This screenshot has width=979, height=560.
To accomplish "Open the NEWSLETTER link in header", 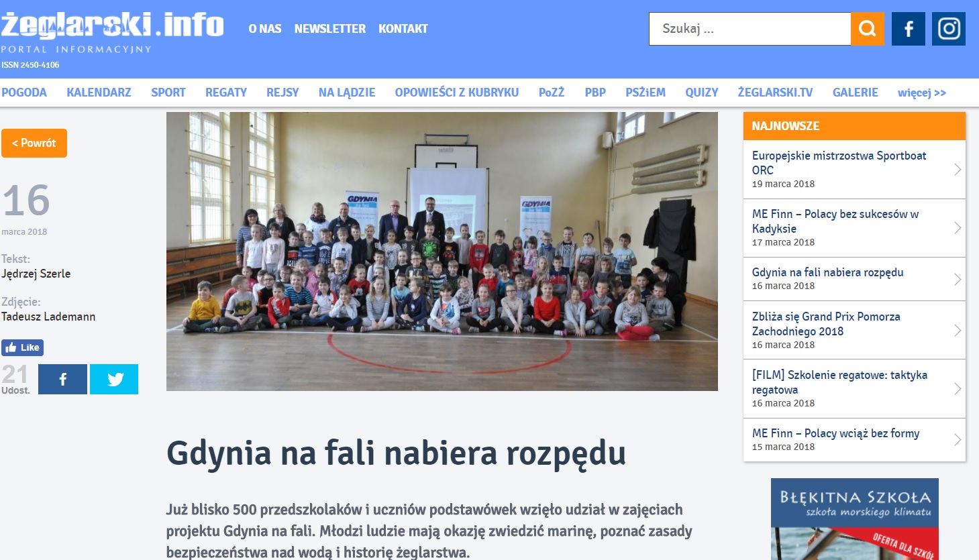I will click(x=329, y=29).
